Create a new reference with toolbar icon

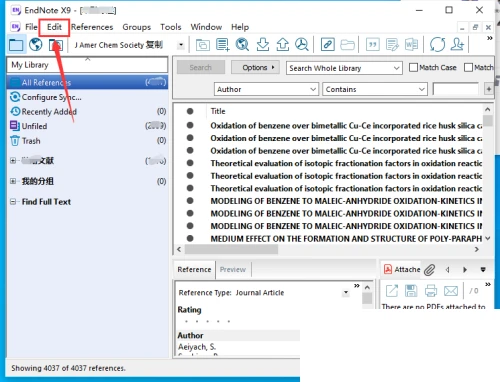tap(222, 44)
